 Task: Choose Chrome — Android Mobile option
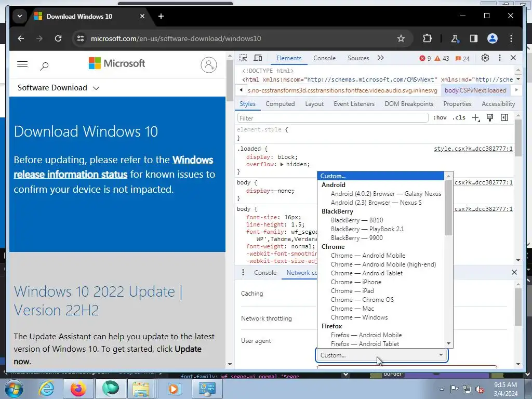point(381,256)
